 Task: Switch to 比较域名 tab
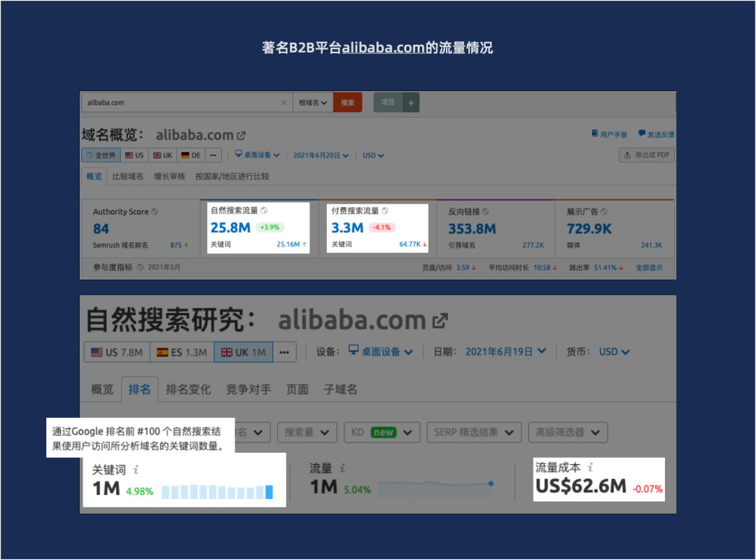pos(128,176)
